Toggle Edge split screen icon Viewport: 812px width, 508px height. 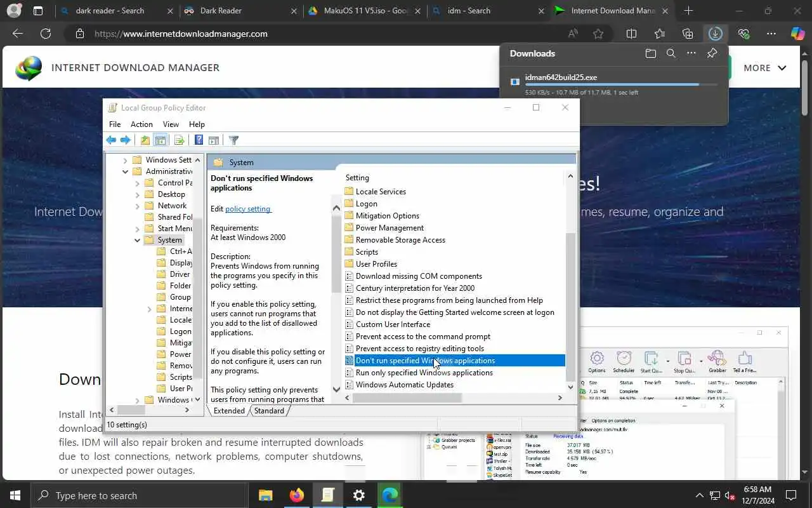coord(631,34)
